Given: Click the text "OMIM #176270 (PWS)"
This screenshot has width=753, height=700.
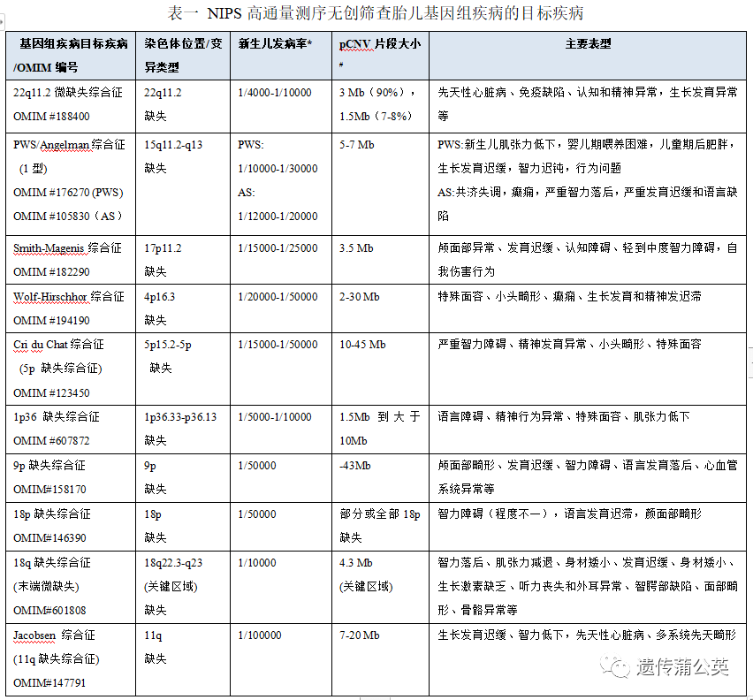Looking at the screenshot, I should click(68, 193).
